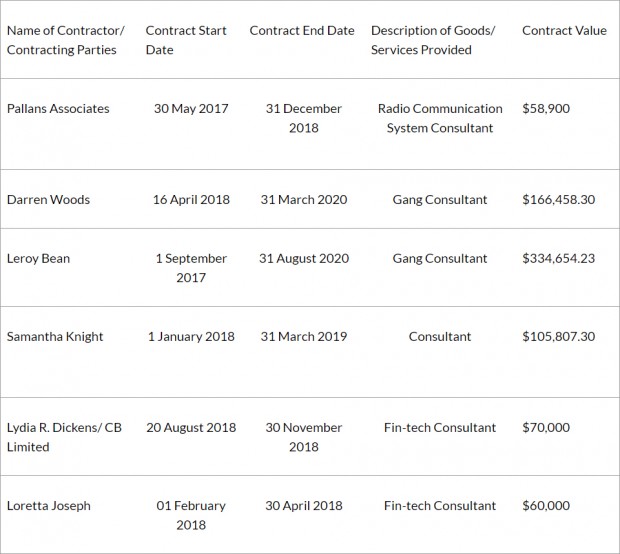
Task: Select the $334,654.23 contract value
Action: (558, 258)
